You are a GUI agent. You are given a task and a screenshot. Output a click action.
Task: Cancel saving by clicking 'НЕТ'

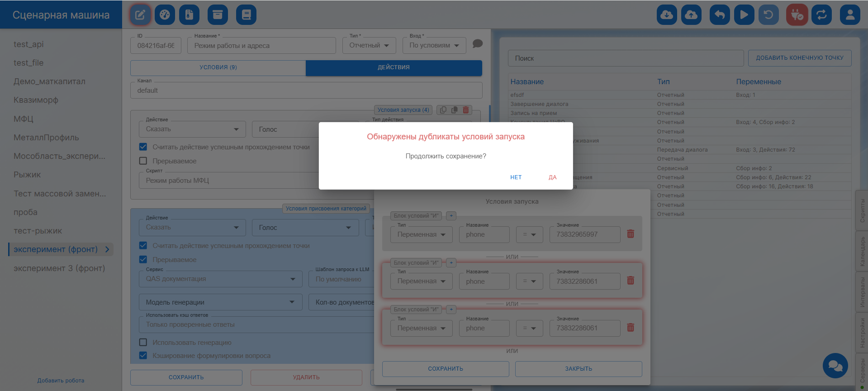[x=516, y=177]
